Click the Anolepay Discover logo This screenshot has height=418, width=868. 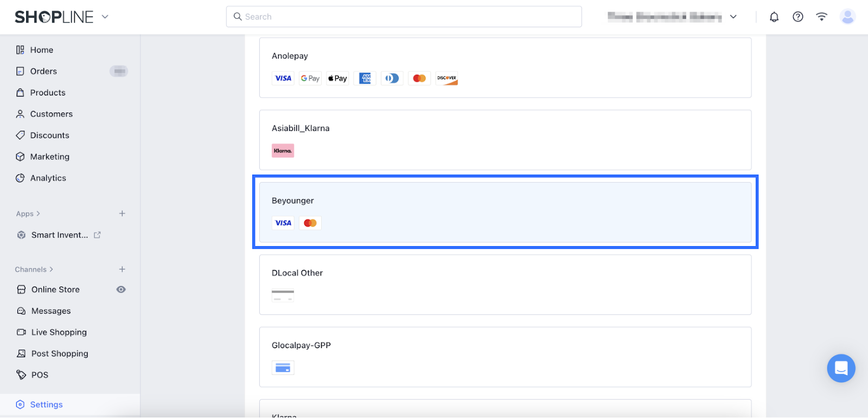[447, 78]
